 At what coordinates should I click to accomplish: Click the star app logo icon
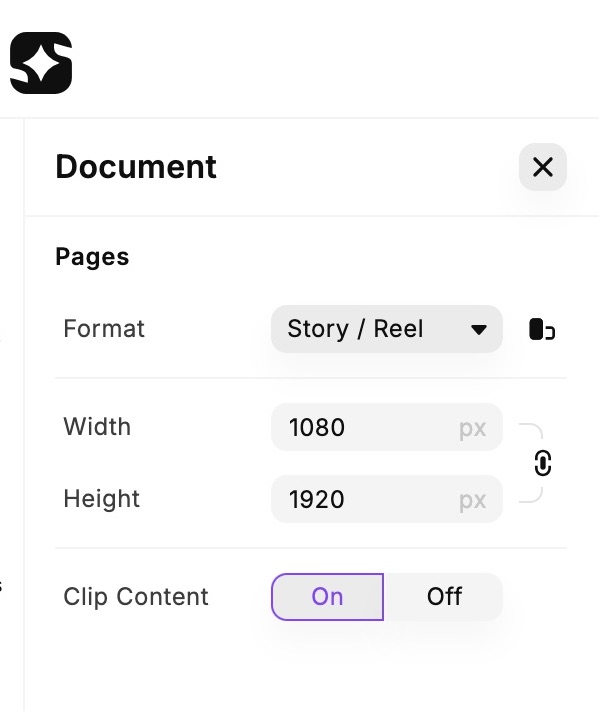pos(41,63)
